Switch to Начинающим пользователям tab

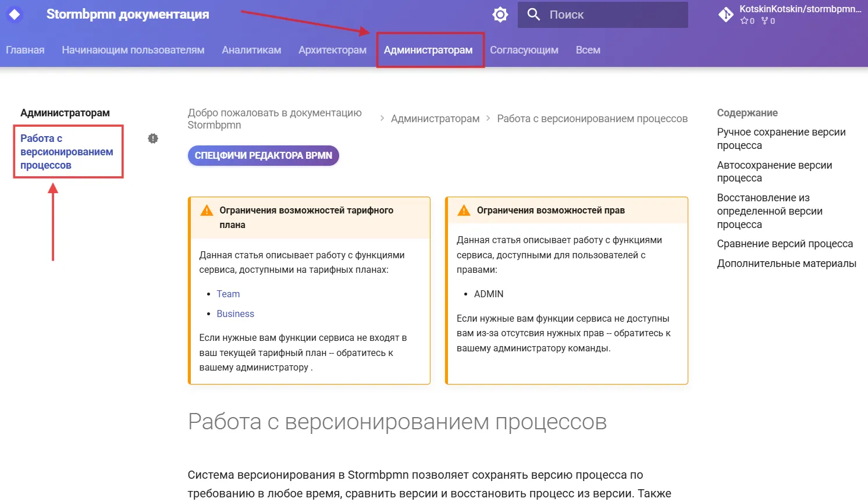point(133,50)
